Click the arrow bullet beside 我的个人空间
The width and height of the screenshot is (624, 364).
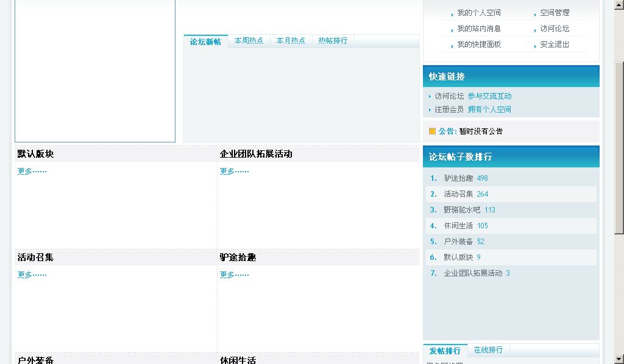click(452, 15)
